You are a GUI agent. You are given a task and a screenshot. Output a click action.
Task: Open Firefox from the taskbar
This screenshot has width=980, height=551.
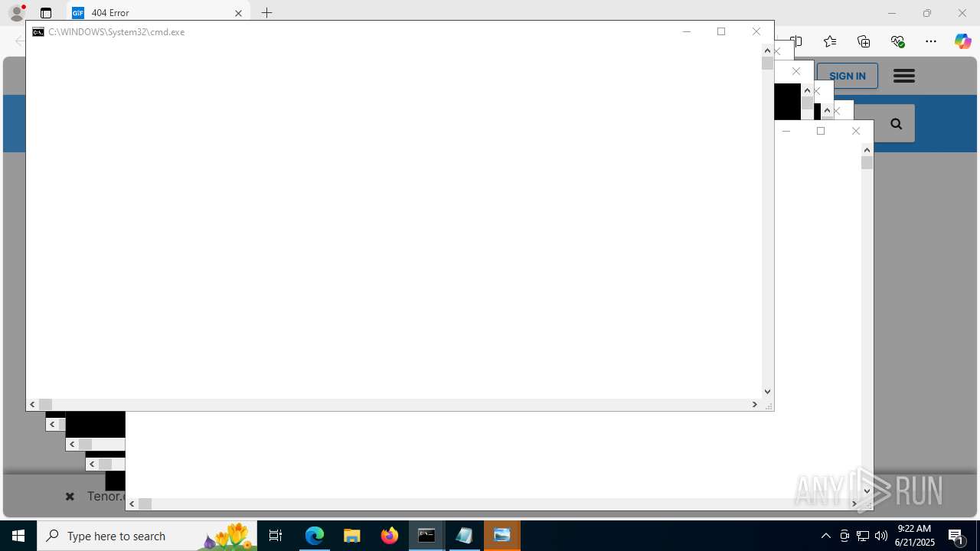coord(390,536)
